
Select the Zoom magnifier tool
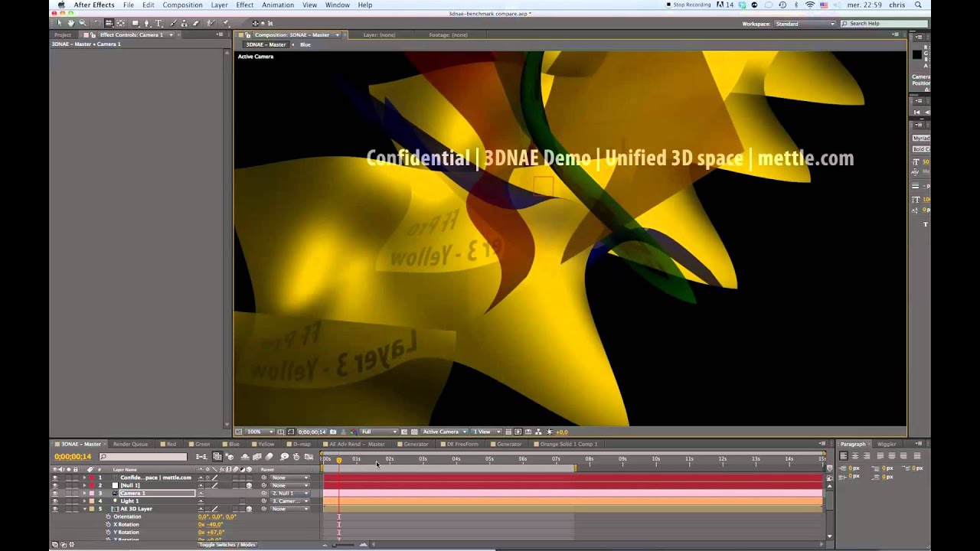point(83,23)
